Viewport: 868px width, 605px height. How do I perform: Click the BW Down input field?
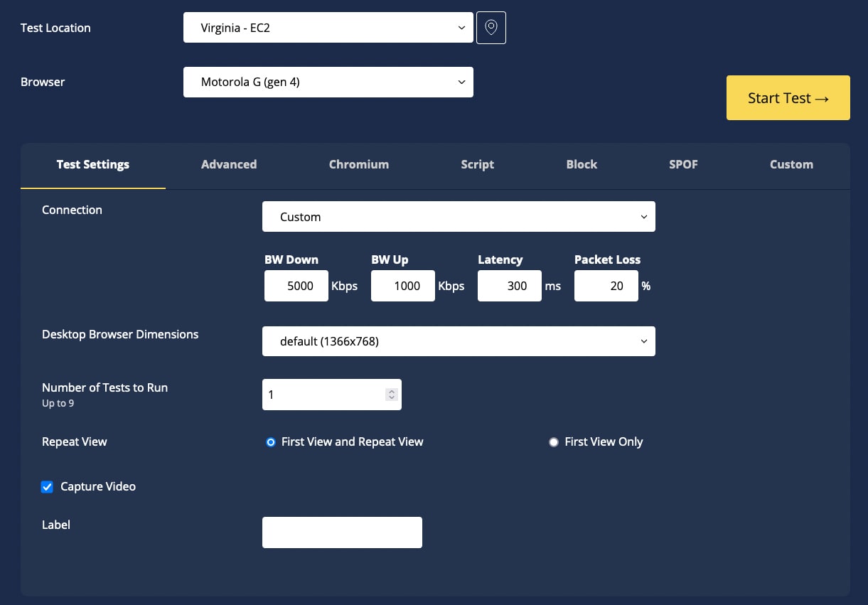tap(296, 286)
